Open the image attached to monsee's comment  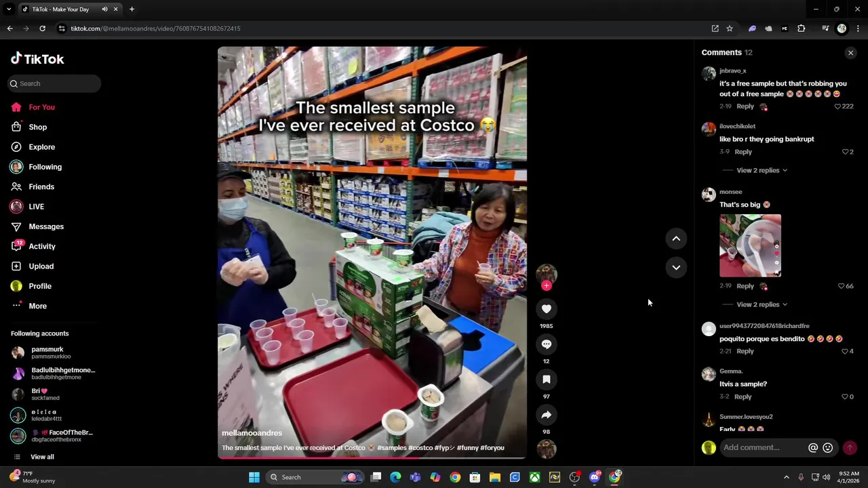pyautogui.click(x=750, y=245)
